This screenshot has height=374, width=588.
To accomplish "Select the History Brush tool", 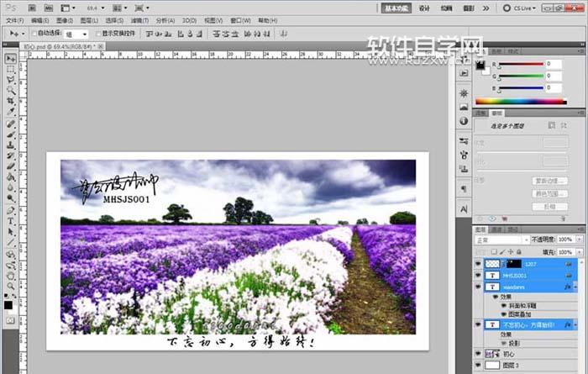I will 10,155.
